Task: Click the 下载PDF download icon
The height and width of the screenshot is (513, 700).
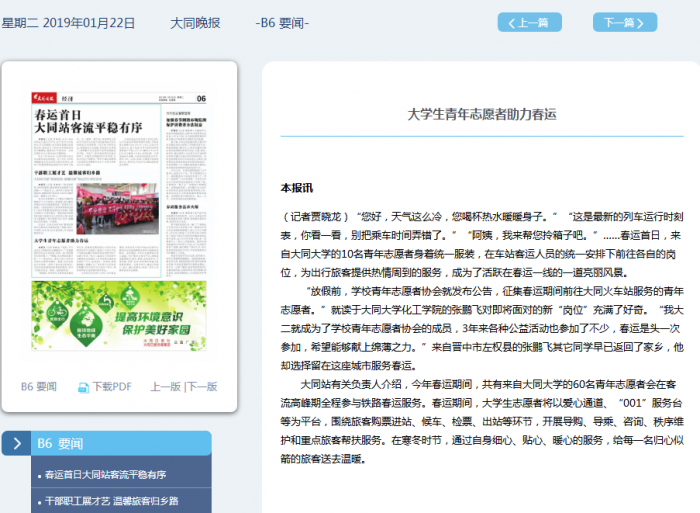Action: click(83, 387)
